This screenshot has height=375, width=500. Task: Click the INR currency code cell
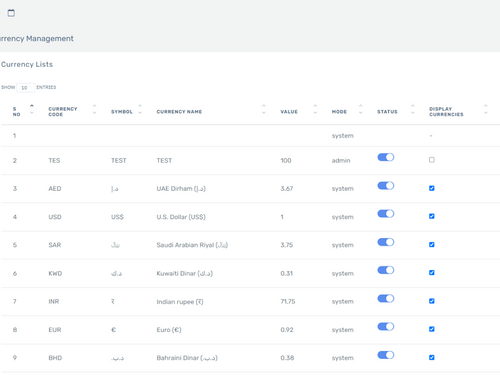[54, 302]
